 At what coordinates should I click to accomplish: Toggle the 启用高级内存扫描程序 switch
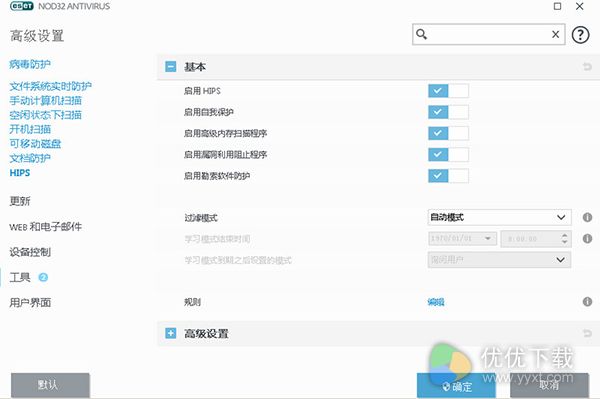(x=448, y=133)
